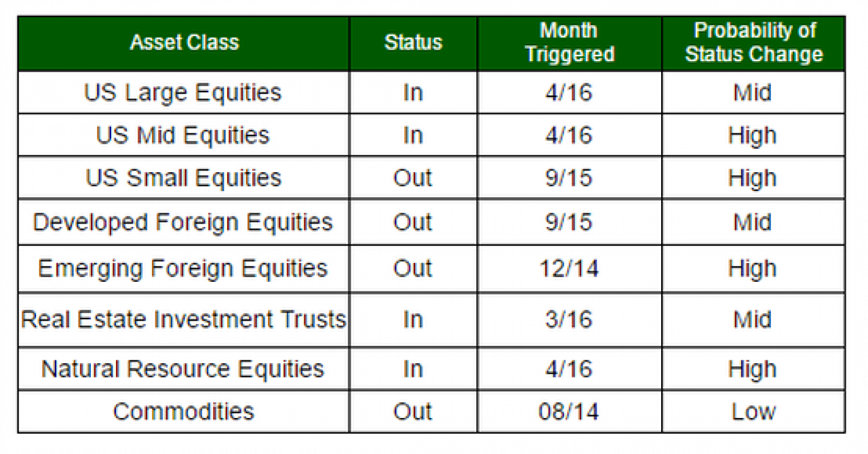Click the Asset Class column header
This screenshot has height=454, width=868.
pos(184,43)
